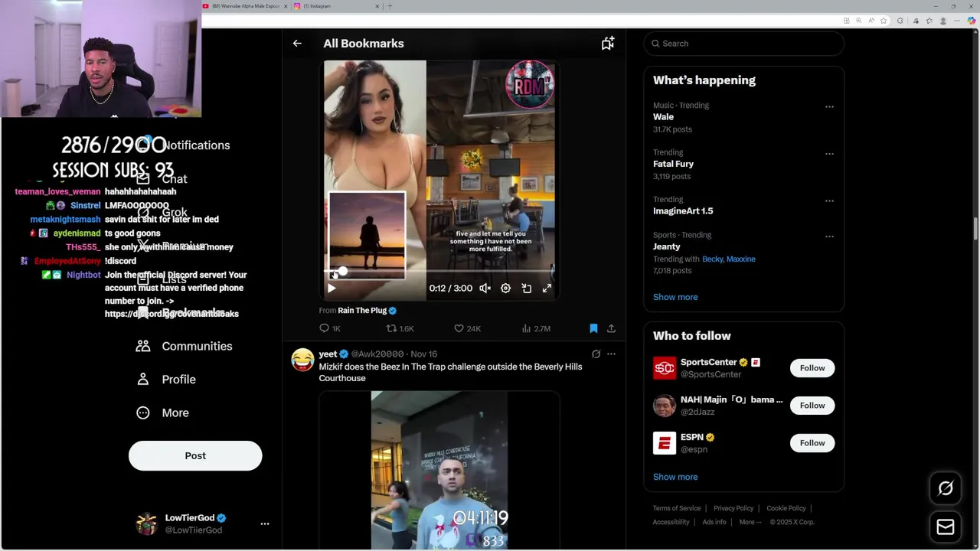980x551 pixels.
Task: Open LowTierGod account switcher menu
Action: coord(204,523)
